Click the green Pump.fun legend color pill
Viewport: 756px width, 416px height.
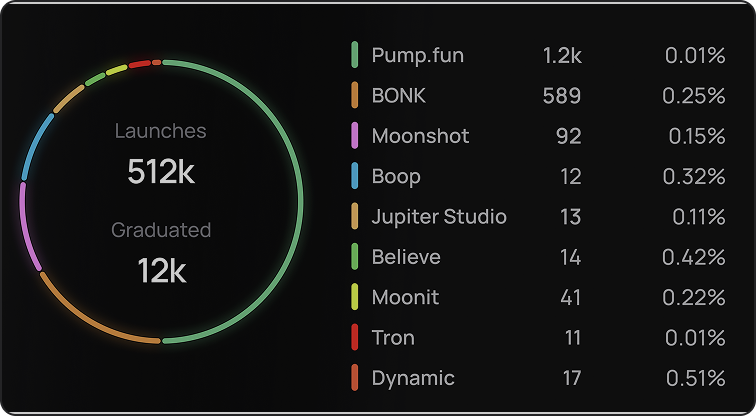pyautogui.click(x=355, y=55)
